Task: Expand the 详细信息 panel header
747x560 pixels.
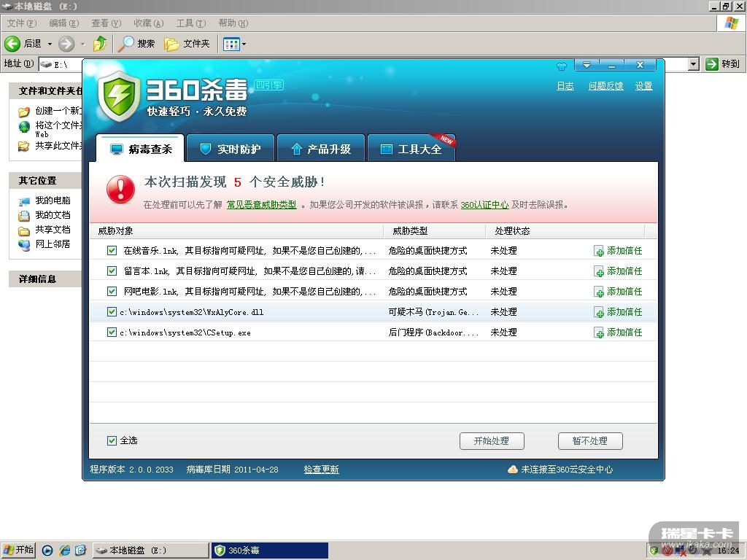Action: click(46, 279)
